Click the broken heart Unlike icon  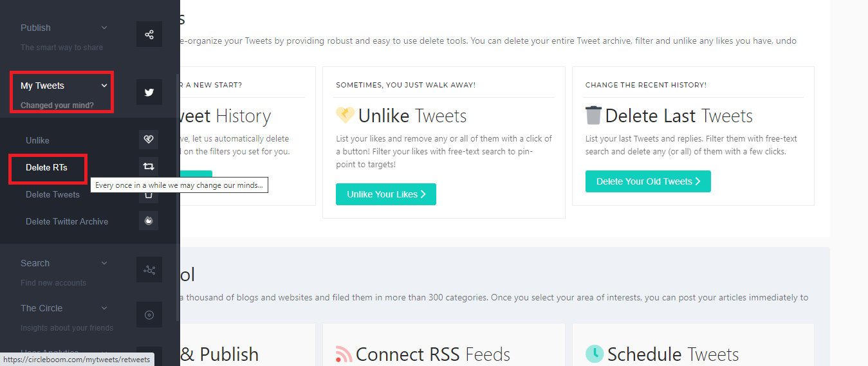click(x=149, y=140)
